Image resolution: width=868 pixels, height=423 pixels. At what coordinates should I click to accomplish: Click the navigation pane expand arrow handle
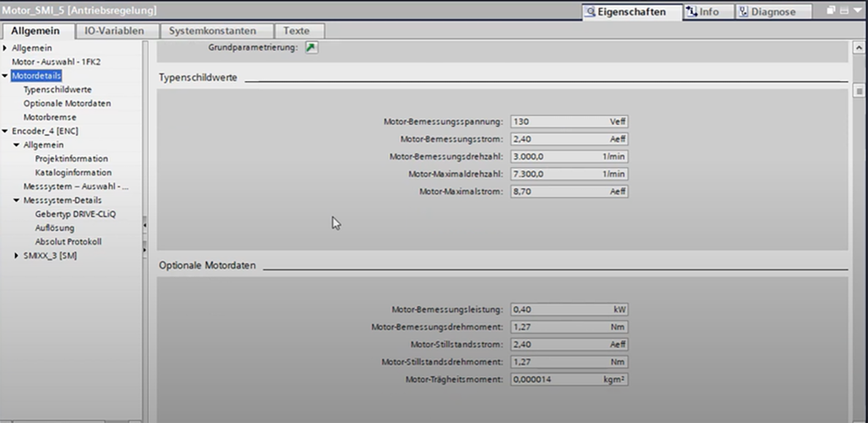(145, 250)
